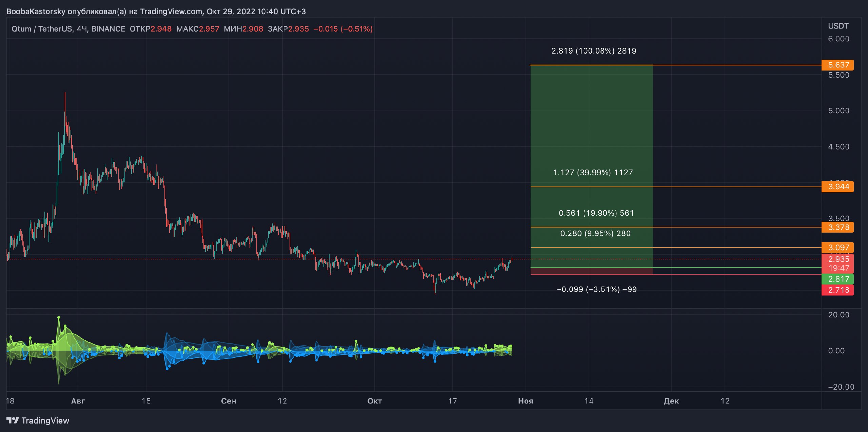Click the TradingView logo icon
Image resolution: width=868 pixels, height=432 pixels.
click(x=13, y=420)
